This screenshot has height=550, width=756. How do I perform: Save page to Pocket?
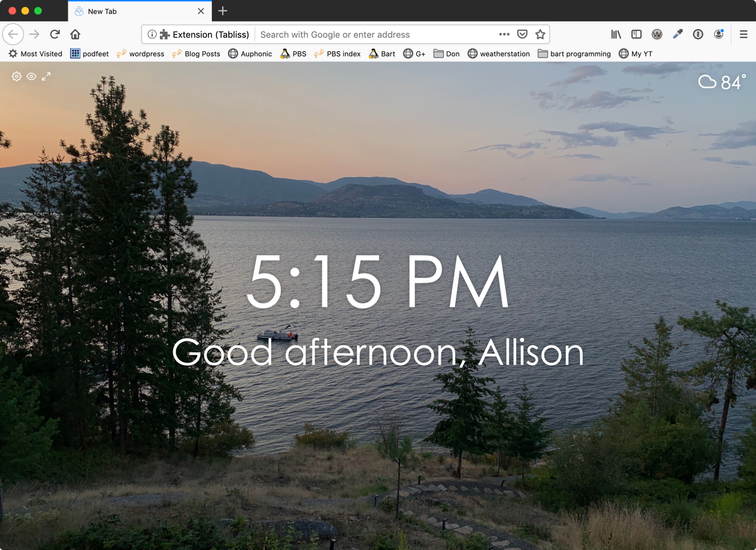(522, 35)
